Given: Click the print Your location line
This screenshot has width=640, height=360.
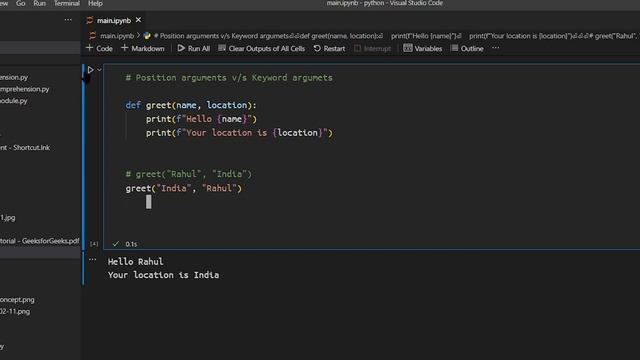Looking at the screenshot, I should [x=239, y=133].
